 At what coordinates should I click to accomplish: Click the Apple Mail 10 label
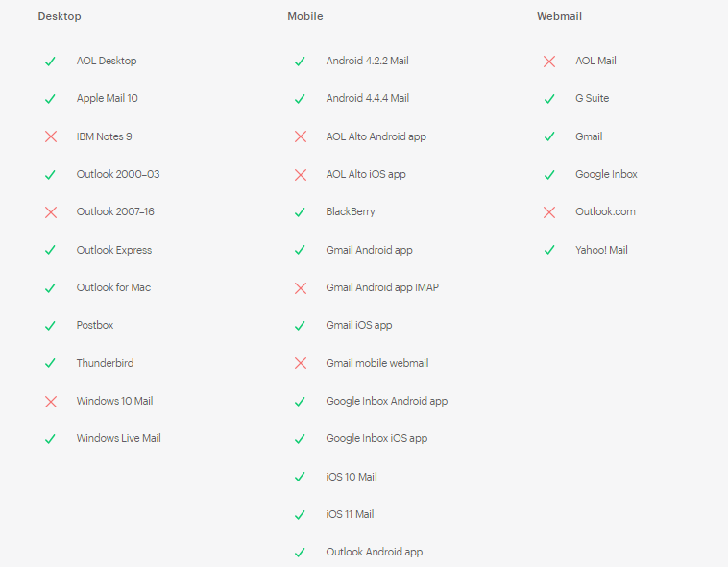pyautogui.click(x=108, y=98)
